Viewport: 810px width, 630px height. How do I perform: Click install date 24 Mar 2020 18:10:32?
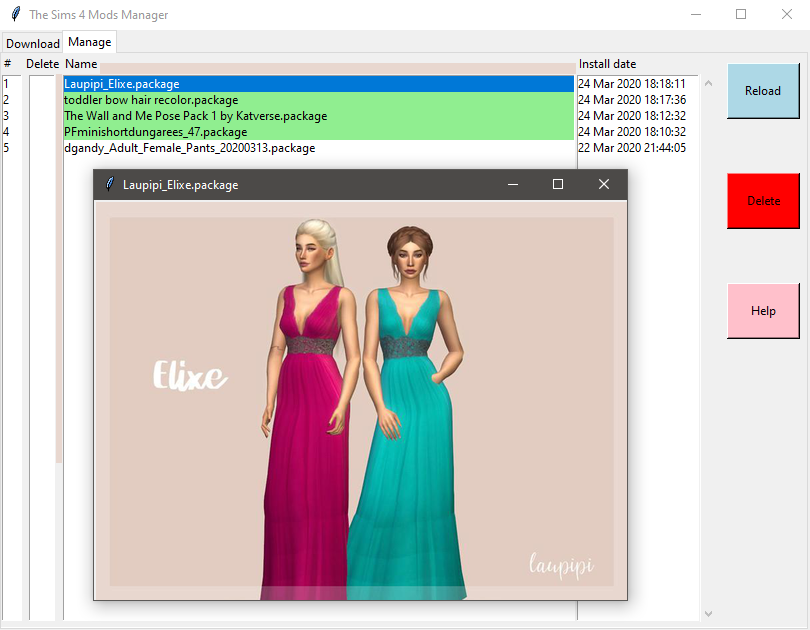(631, 132)
